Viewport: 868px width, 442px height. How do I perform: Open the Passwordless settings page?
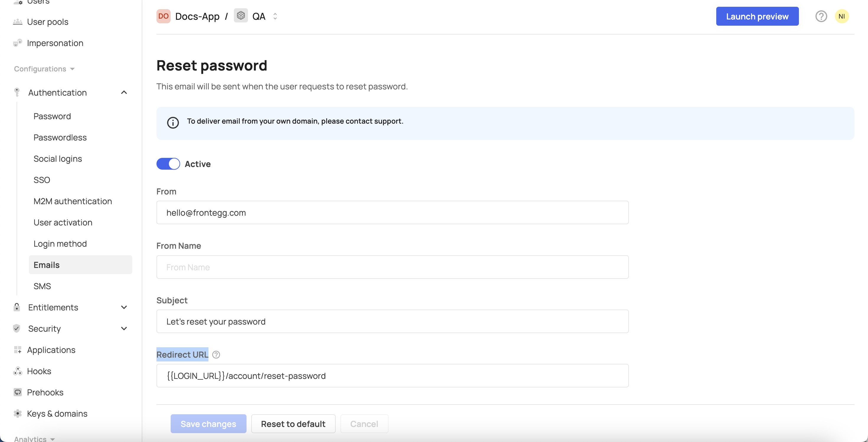[60, 137]
